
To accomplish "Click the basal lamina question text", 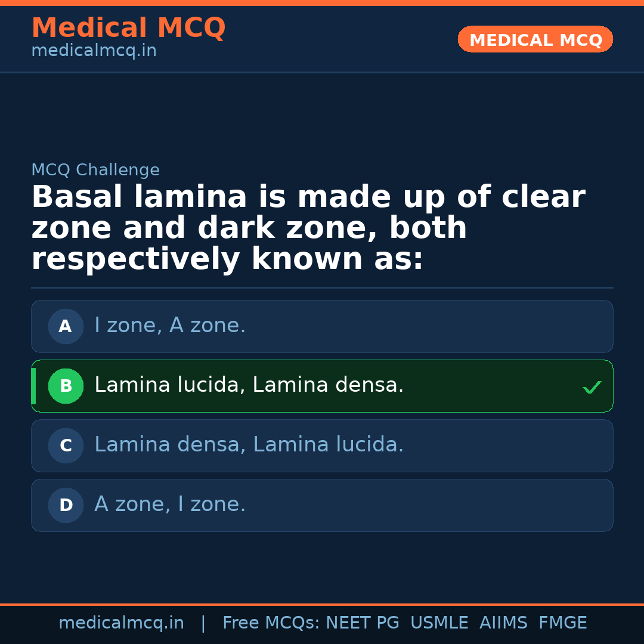I will (308, 228).
